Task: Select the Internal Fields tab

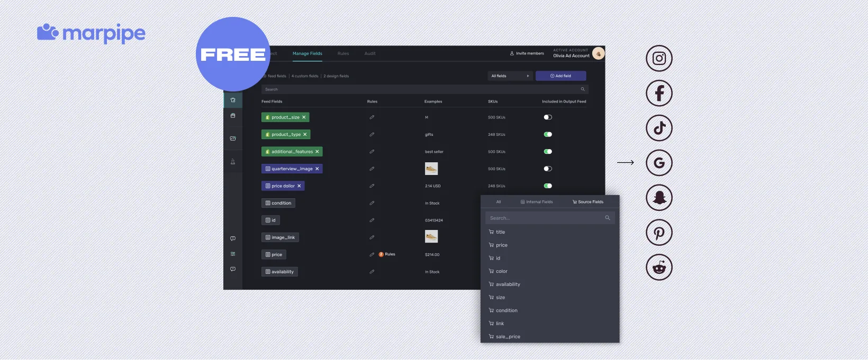Action: 537,202
